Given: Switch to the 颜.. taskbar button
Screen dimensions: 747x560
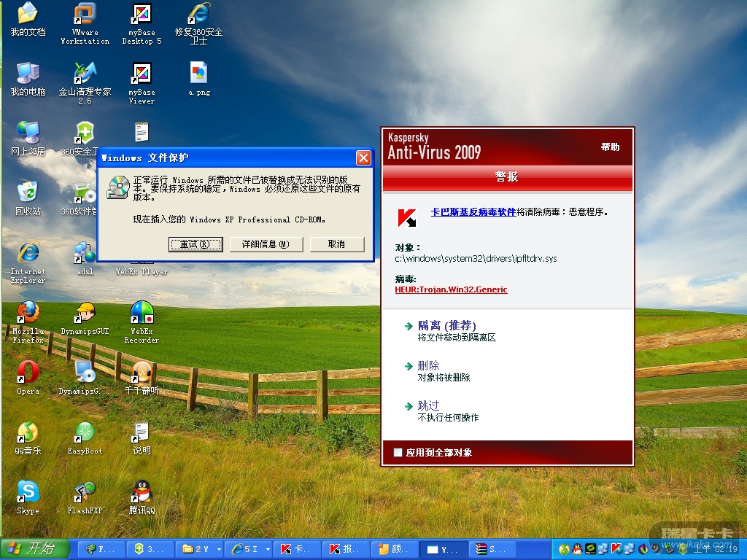Looking at the screenshot, I should pos(394,550).
